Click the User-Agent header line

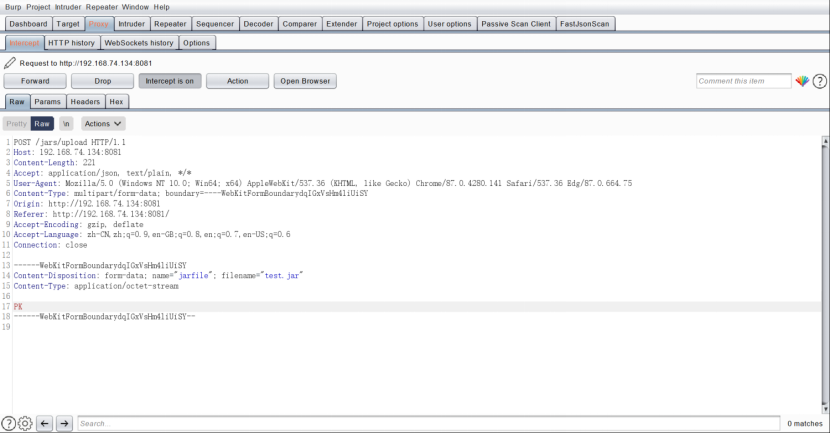[x=322, y=183]
